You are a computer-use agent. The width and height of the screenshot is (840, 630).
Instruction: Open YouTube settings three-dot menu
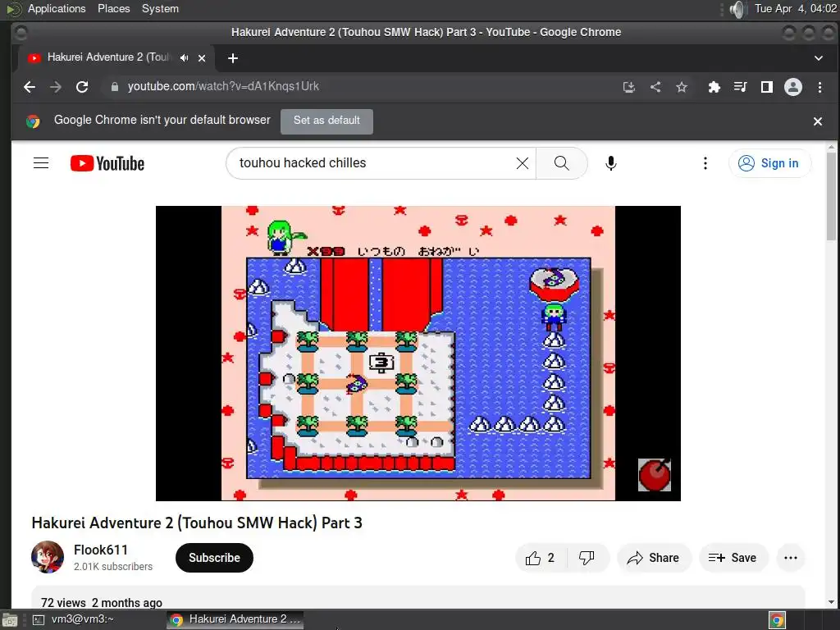point(705,163)
